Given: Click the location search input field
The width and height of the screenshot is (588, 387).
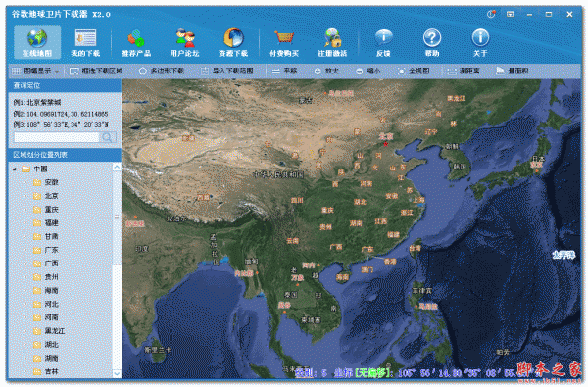Looking at the screenshot, I should tap(57, 137).
